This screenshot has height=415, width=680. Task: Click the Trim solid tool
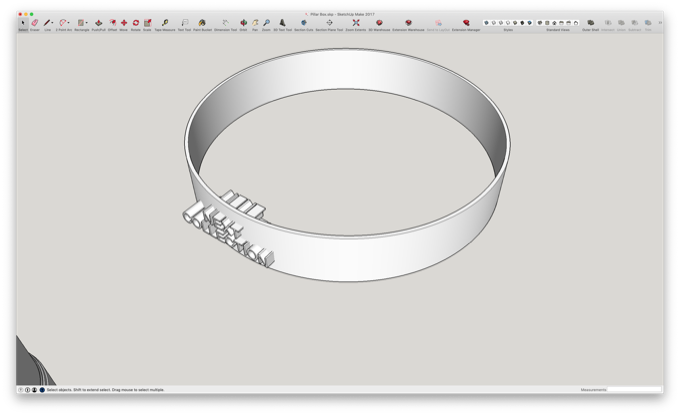coord(648,23)
